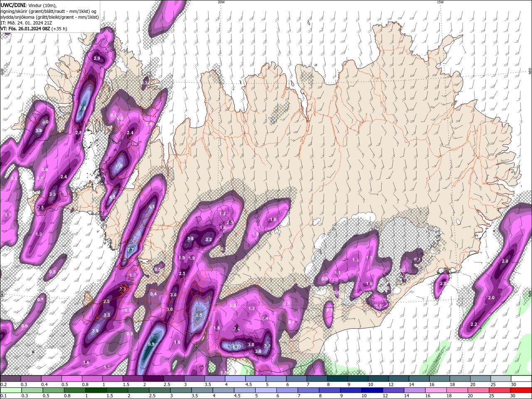Click the 'UWC/DINI: Vindur (10m)' title line
The width and height of the screenshot is (532, 399).
tap(28, 5)
